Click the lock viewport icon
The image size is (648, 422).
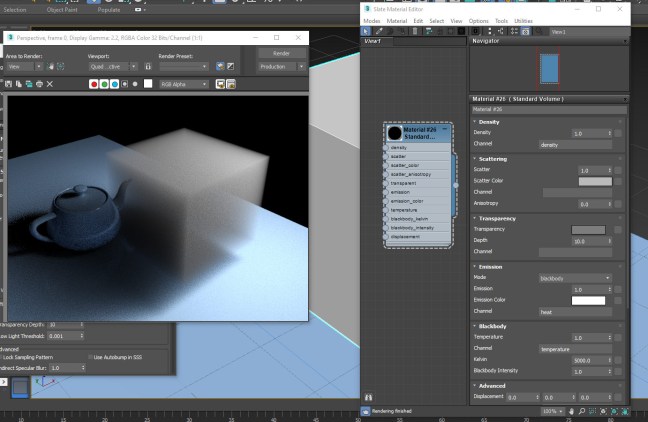pos(147,67)
